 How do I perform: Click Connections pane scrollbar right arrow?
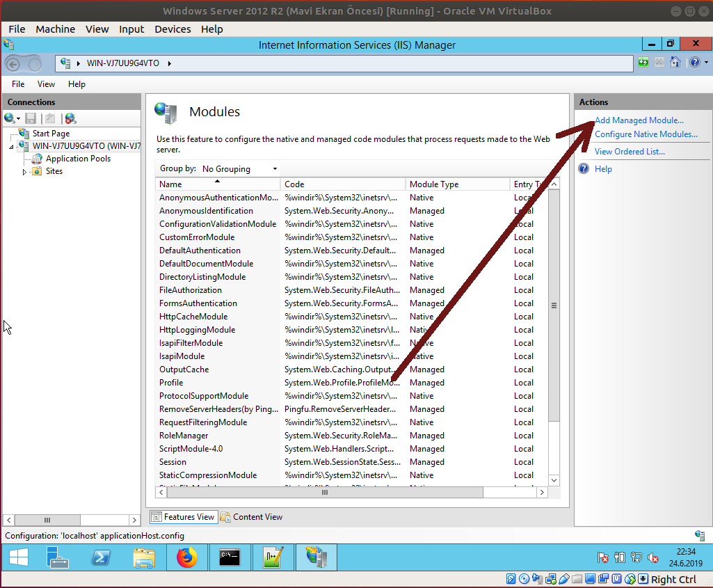point(134,520)
